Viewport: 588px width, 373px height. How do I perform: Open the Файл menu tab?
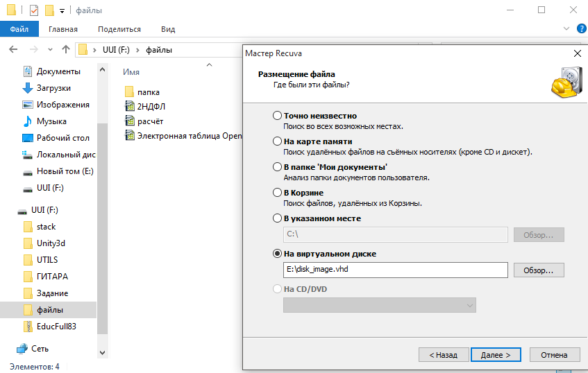pyautogui.click(x=19, y=29)
